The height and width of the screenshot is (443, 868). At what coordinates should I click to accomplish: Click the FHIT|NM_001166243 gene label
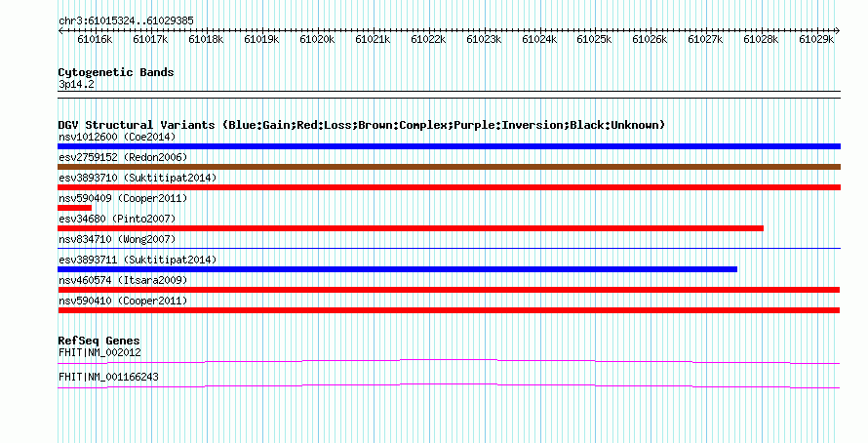108,377
